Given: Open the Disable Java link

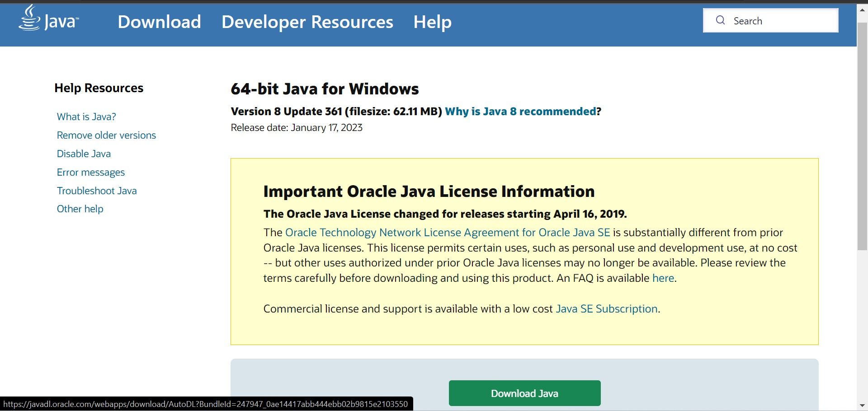Looking at the screenshot, I should (84, 154).
